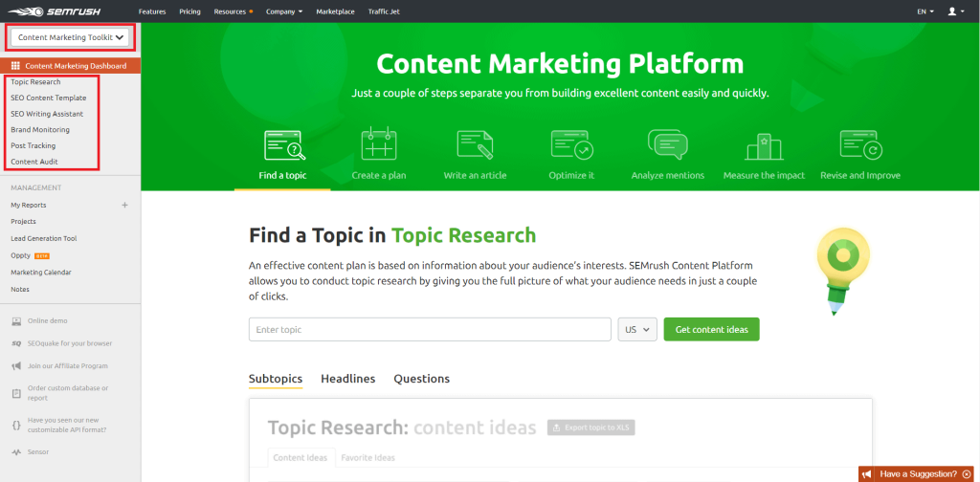Click the Revise and Improve icon

point(860,144)
